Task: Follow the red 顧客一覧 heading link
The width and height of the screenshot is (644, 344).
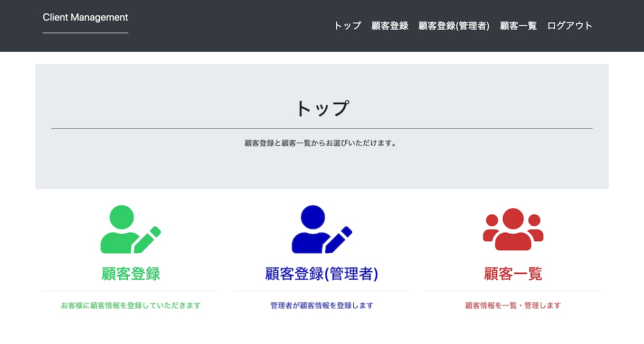Action: 513,274
